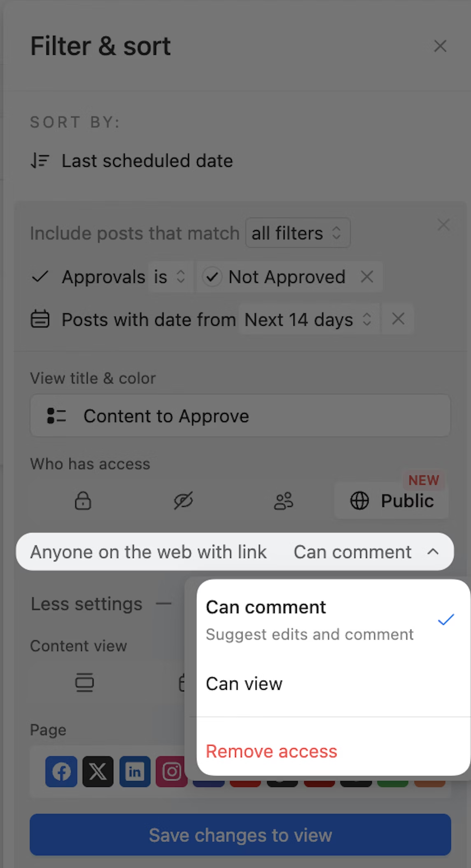Collapse the Can comment permission dropdown
This screenshot has height=868, width=471.
(433, 552)
